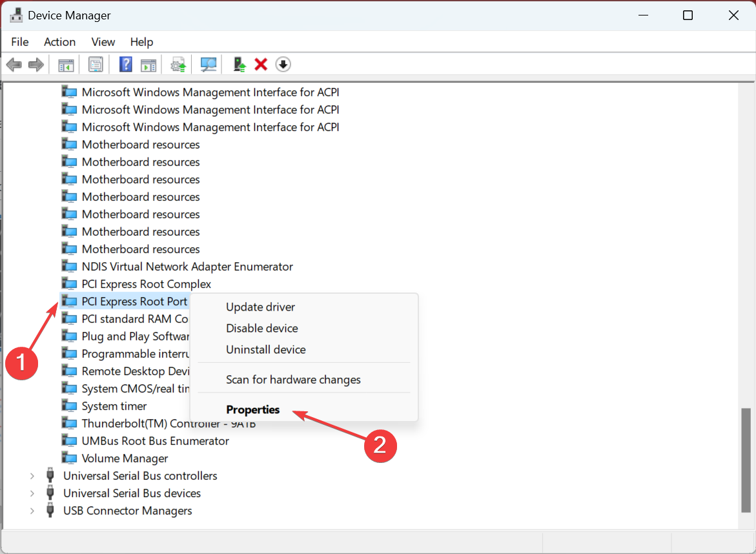The height and width of the screenshot is (554, 756).
Task: Expand Universal Serial Bus controllers node
Action: click(x=32, y=476)
